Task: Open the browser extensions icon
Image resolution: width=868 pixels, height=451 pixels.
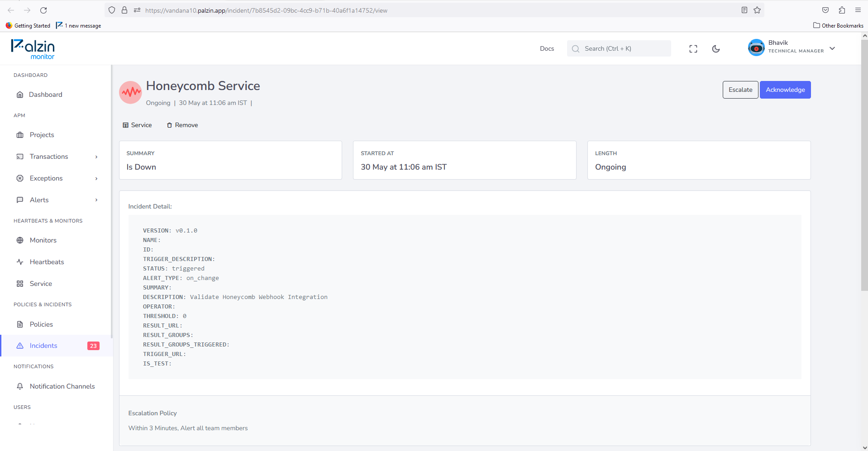Action: pyautogui.click(x=842, y=10)
